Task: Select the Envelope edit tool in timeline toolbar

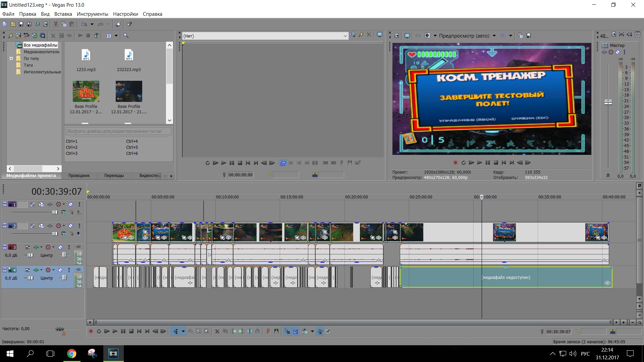Action: (191, 331)
